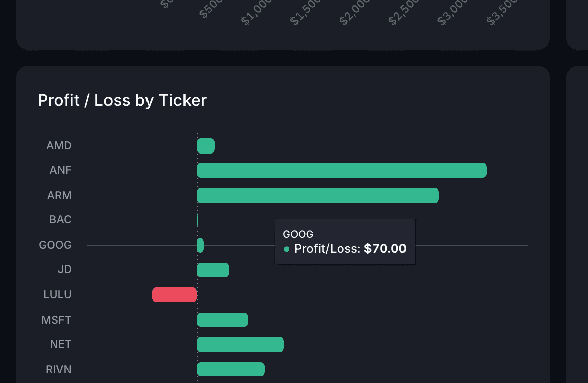
Task: Click the AMD ticker label
Action: coord(59,146)
